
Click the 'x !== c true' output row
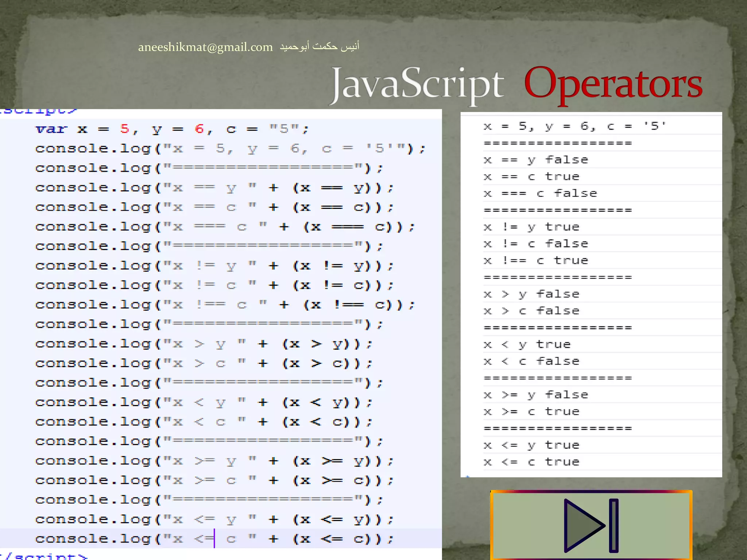(x=535, y=260)
